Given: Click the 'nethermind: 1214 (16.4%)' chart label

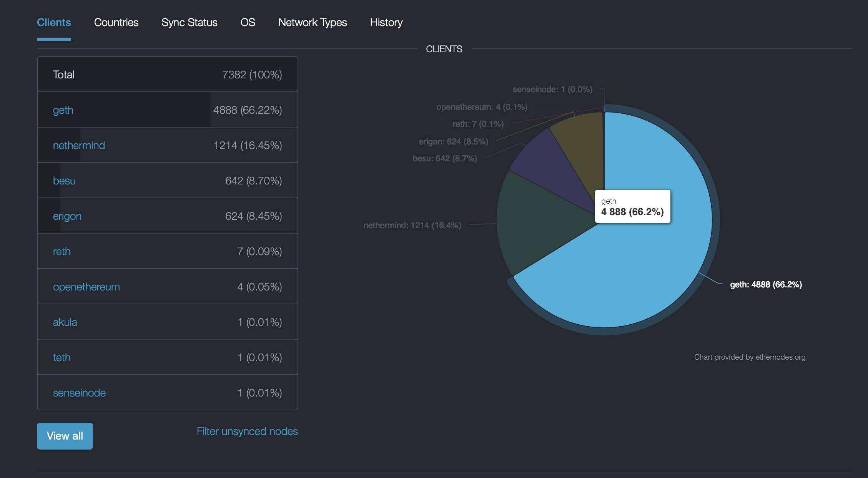Looking at the screenshot, I should 412,226.
